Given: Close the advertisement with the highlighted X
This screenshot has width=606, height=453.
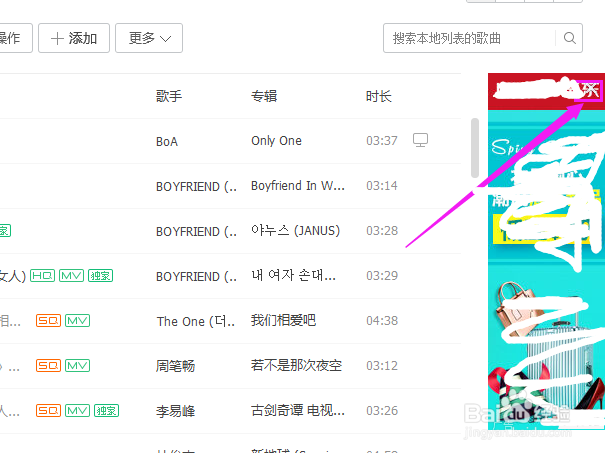Looking at the screenshot, I should [x=589, y=91].
